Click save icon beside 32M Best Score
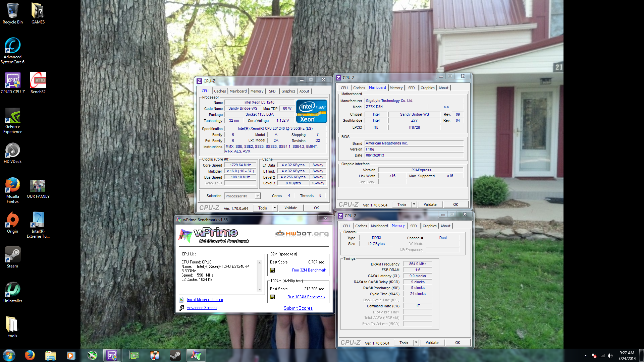 coord(272,270)
